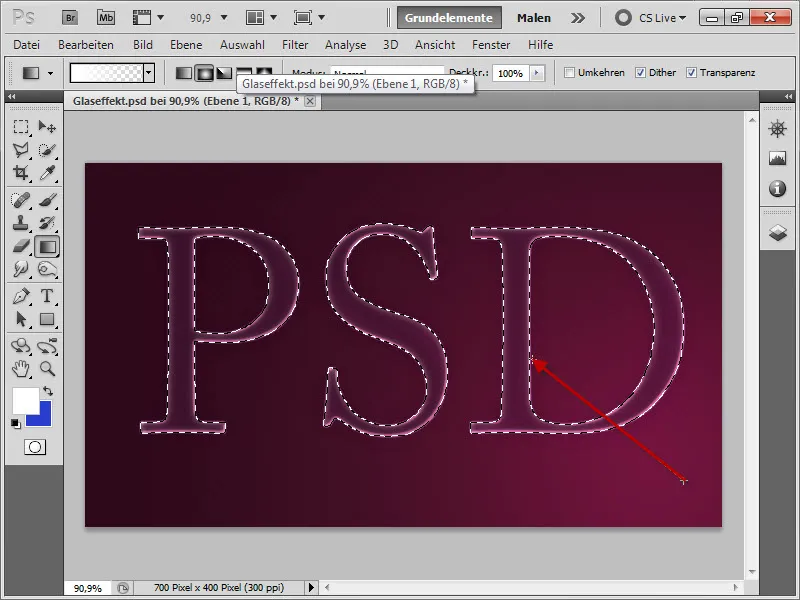Screen dimensions: 800x600
Task: Open the Layers panel icon
Action: point(778,233)
